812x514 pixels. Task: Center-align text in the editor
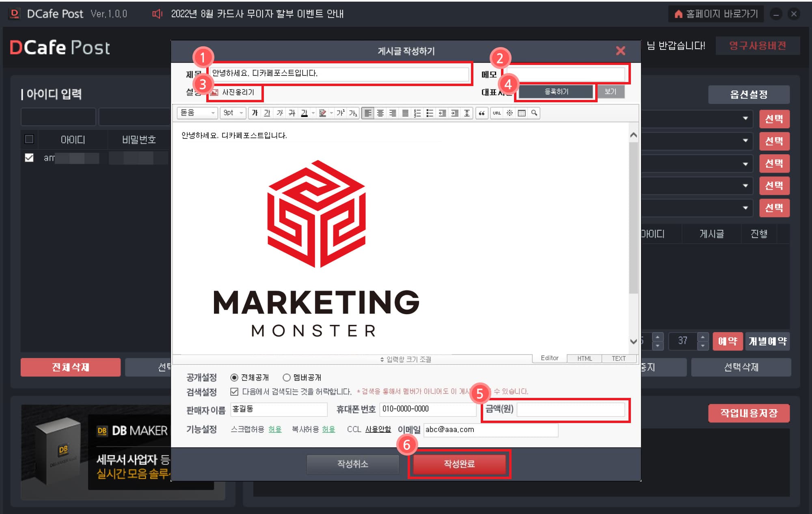tap(380, 113)
